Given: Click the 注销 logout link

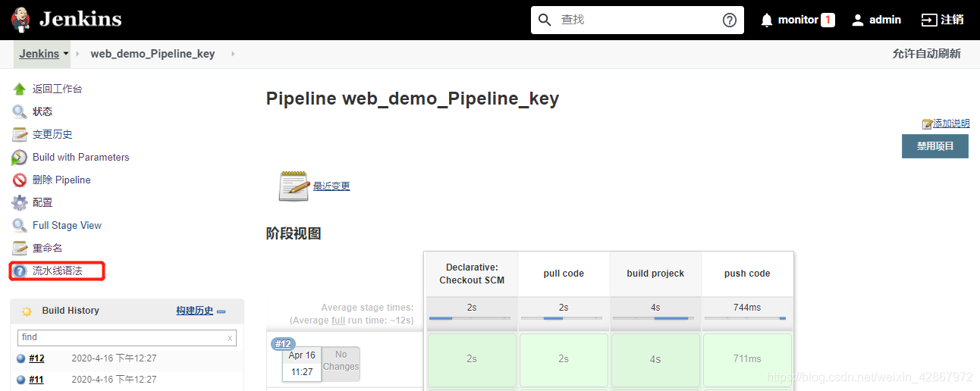Looking at the screenshot, I should click(952, 20).
